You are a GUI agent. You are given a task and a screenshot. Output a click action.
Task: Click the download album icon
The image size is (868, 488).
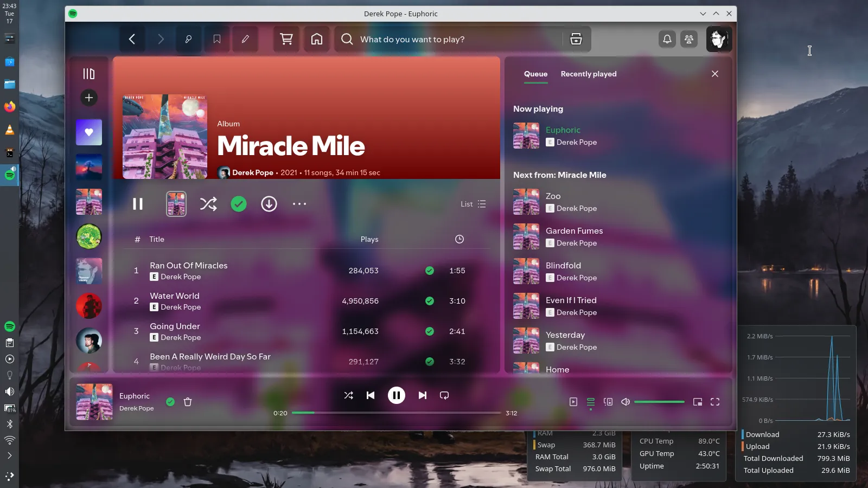tap(269, 204)
